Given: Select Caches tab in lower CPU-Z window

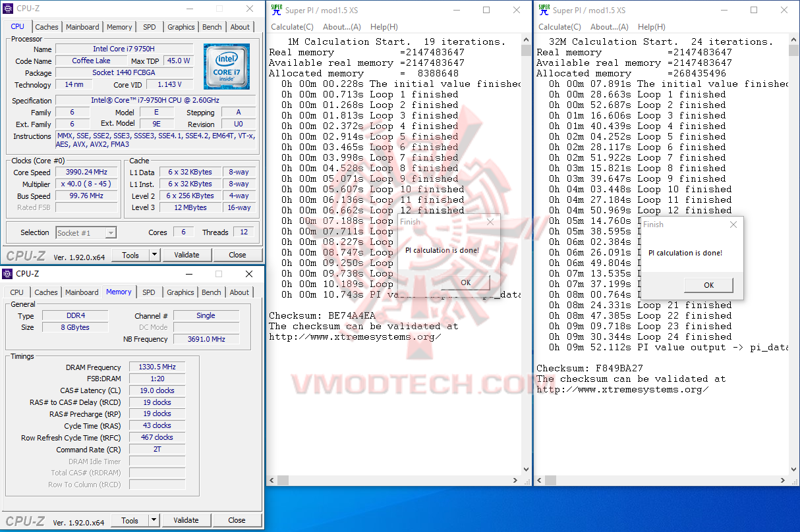Looking at the screenshot, I should 46,292.
